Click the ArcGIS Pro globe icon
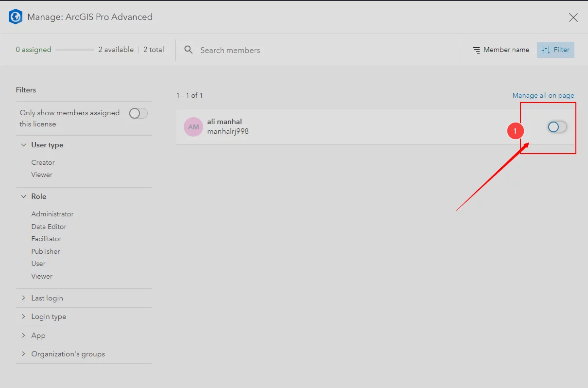588x388 pixels. pyautogui.click(x=16, y=17)
